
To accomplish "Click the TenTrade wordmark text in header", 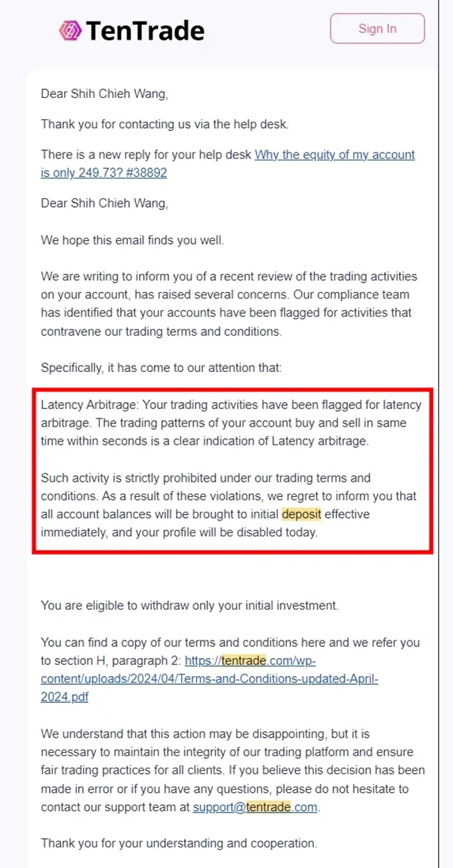I will click(145, 31).
